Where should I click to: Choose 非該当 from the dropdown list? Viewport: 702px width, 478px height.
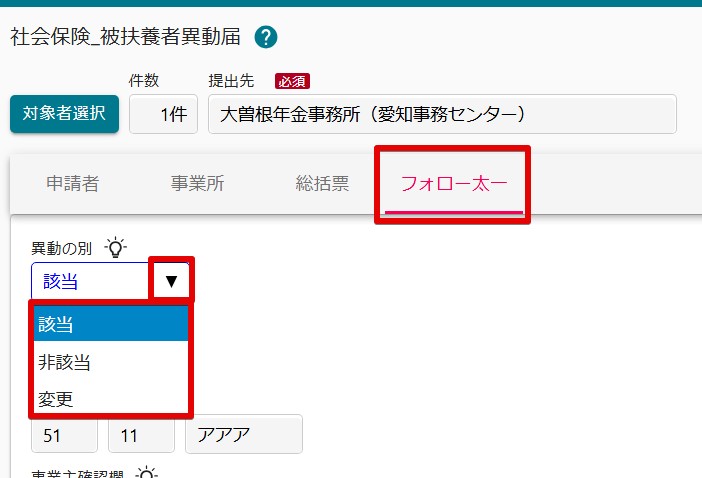[x=111, y=362]
